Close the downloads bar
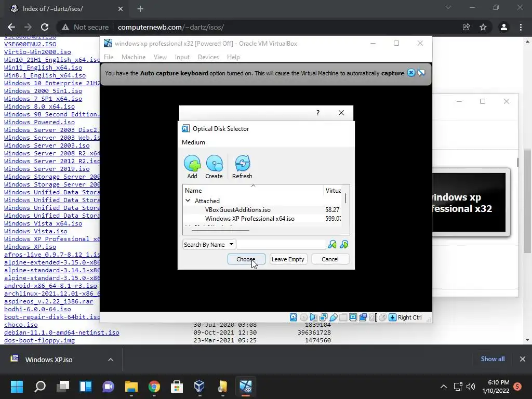Screen dimensions: 532x399 pyautogui.click(x=523, y=359)
